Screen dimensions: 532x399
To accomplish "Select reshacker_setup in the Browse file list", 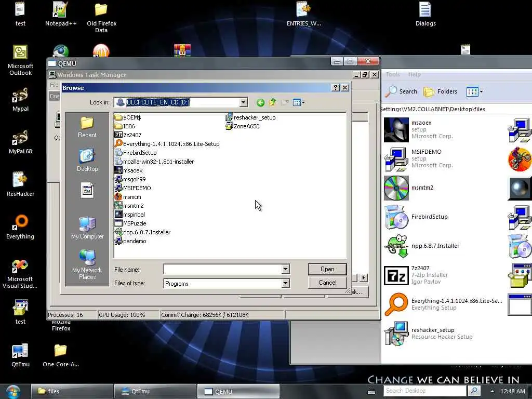I will coord(250,117).
